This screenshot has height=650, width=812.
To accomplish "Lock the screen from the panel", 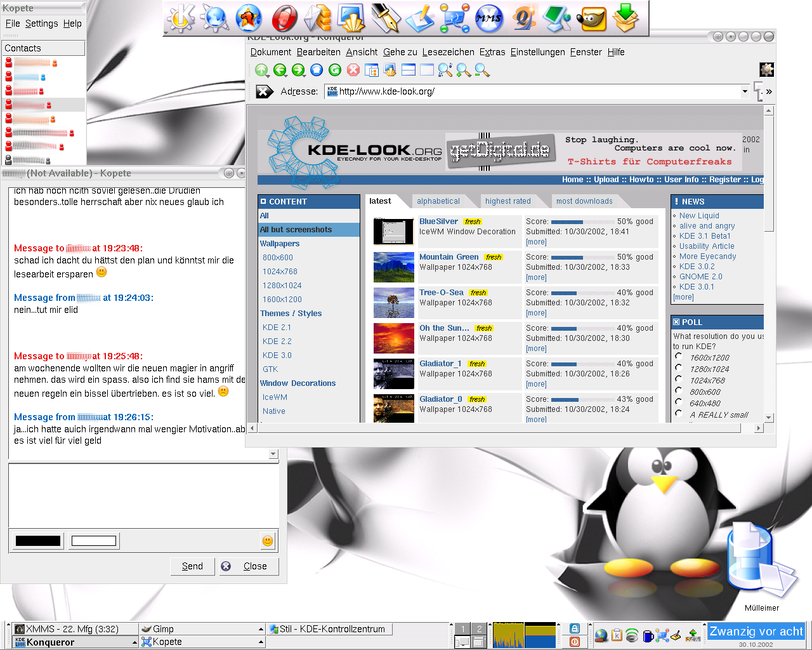I will click(574, 628).
